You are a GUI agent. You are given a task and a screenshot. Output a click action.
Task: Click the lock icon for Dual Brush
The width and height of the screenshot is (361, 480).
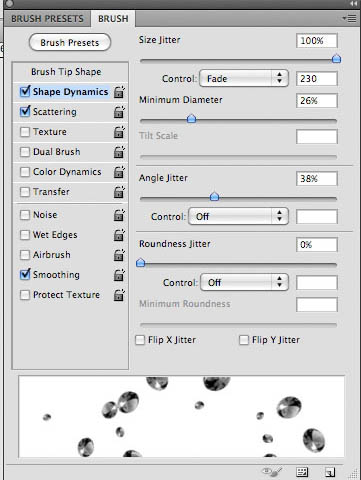pyautogui.click(x=119, y=152)
